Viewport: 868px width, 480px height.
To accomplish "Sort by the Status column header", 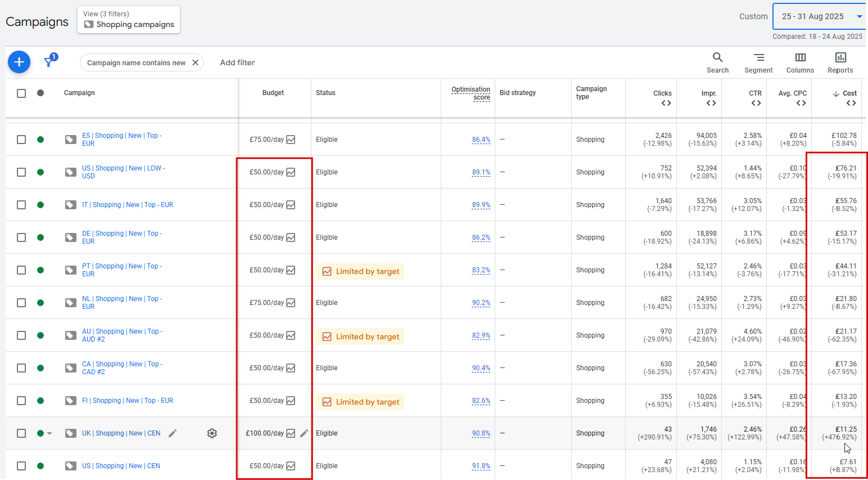I will 325,93.
